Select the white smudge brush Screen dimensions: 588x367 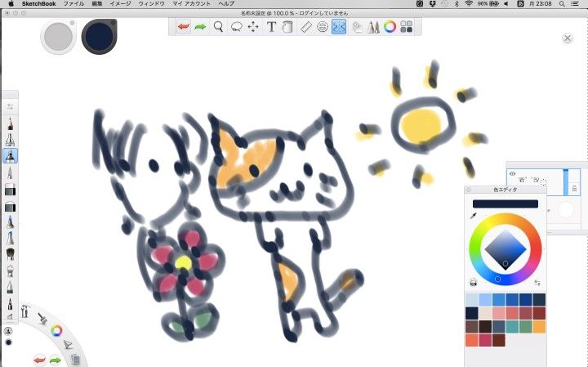coord(10,271)
